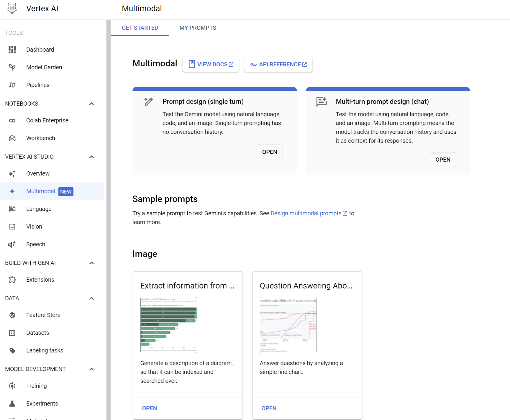Collapse the DATA section chevron

tap(91, 298)
